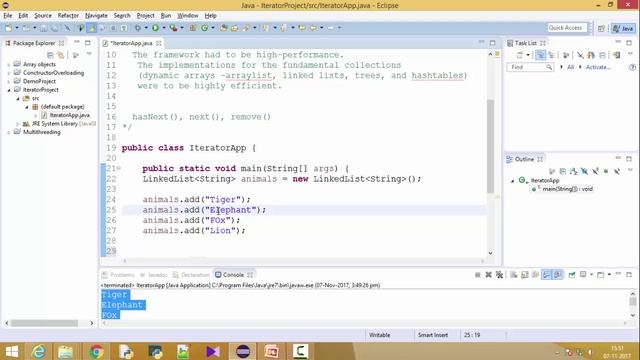Image resolution: width=640 pixels, height=360 pixels.
Task: Click the Open Perspective icon beside Java
Action: [x=601, y=28]
